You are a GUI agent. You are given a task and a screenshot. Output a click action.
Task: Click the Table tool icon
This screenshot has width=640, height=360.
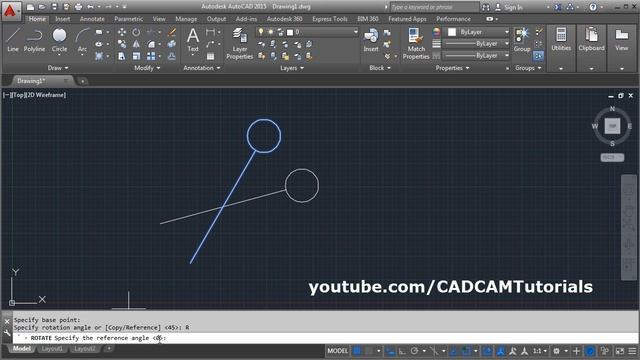click(210, 56)
